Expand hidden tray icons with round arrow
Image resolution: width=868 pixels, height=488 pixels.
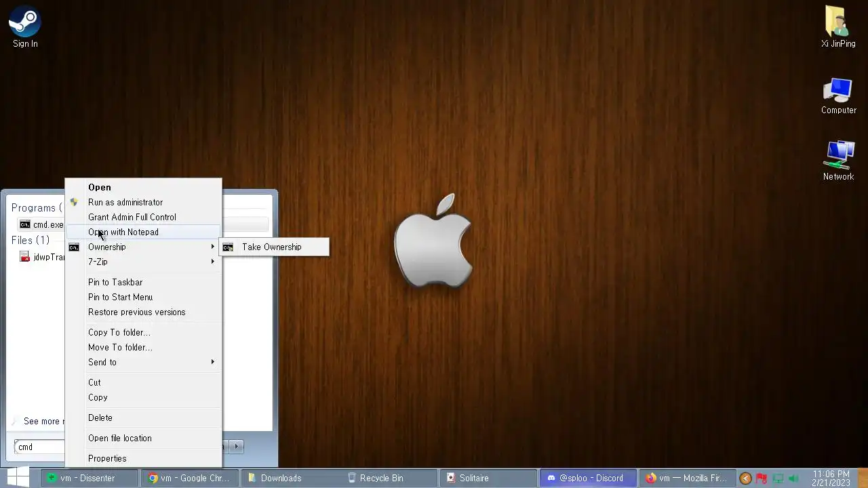[745, 479]
